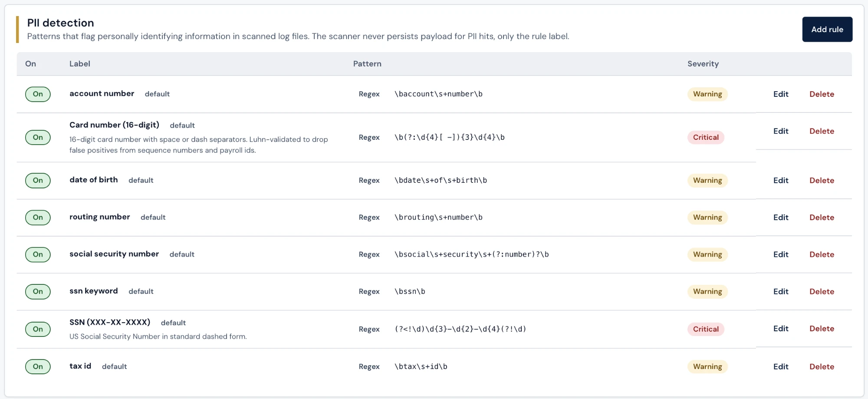Edit the tax id rule

pyautogui.click(x=781, y=367)
